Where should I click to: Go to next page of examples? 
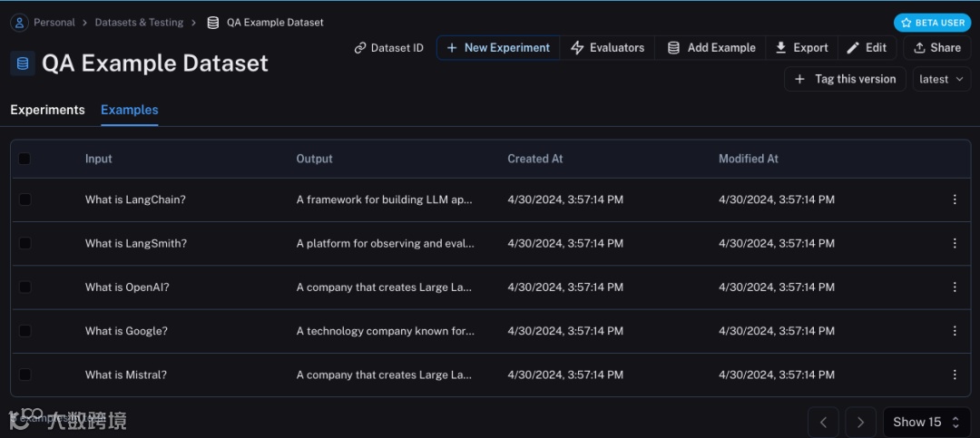(x=860, y=422)
